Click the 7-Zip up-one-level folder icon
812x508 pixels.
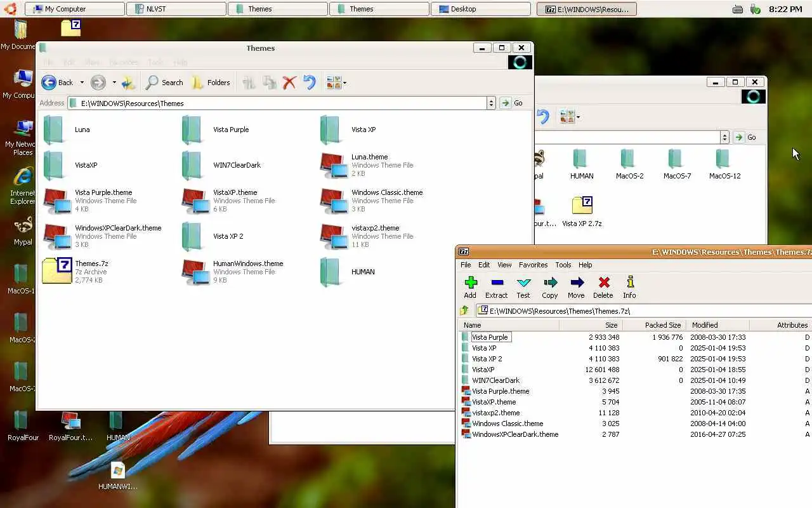tap(464, 311)
